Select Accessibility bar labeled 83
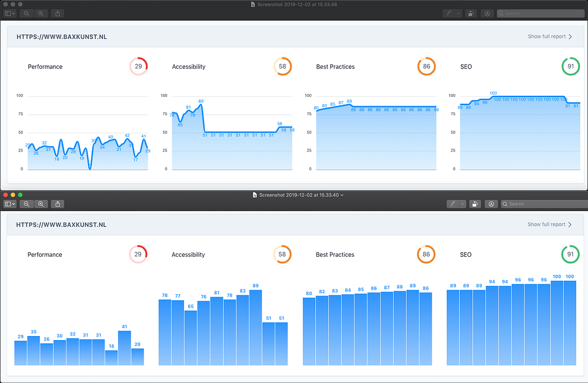The image size is (588, 383). click(x=243, y=331)
